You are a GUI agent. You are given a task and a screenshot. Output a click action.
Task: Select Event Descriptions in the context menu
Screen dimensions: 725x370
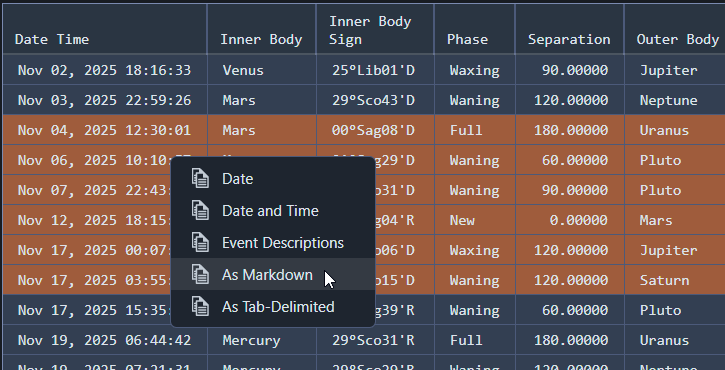click(273, 242)
